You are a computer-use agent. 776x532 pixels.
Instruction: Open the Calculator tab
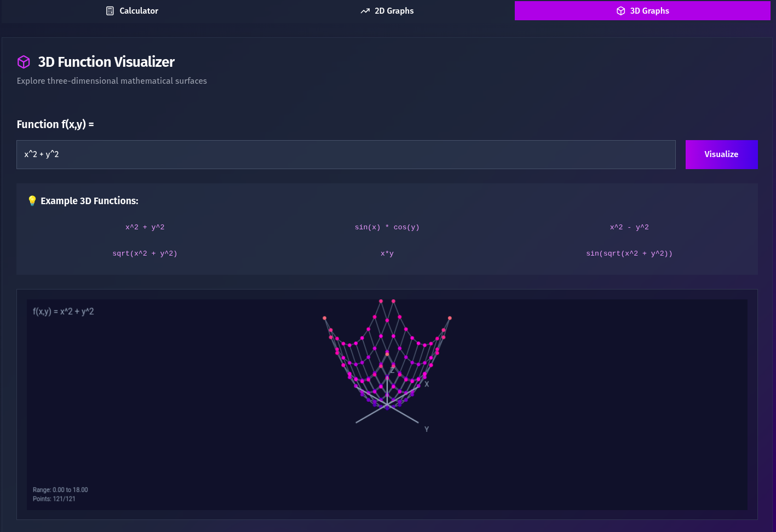point(132,11)
